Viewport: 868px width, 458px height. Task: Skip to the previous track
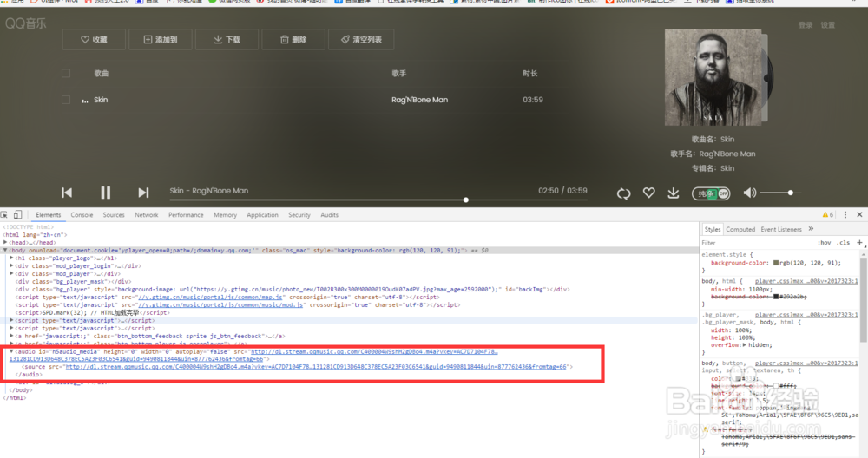[67, 192]
